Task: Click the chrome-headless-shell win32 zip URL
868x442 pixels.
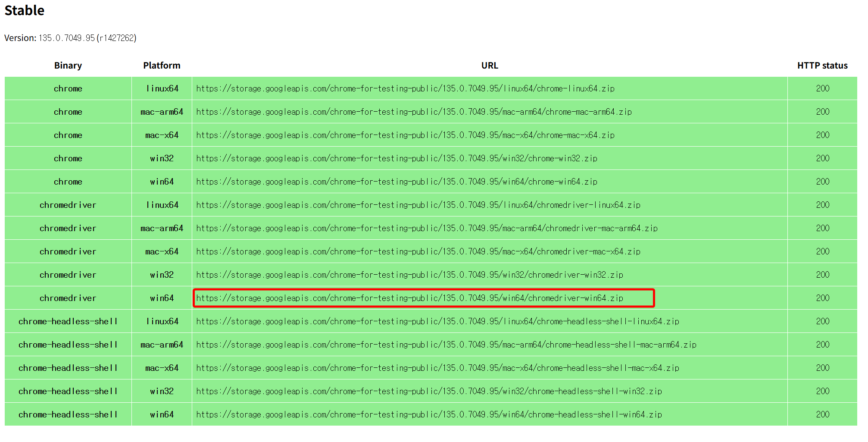Action: point(429,391)
